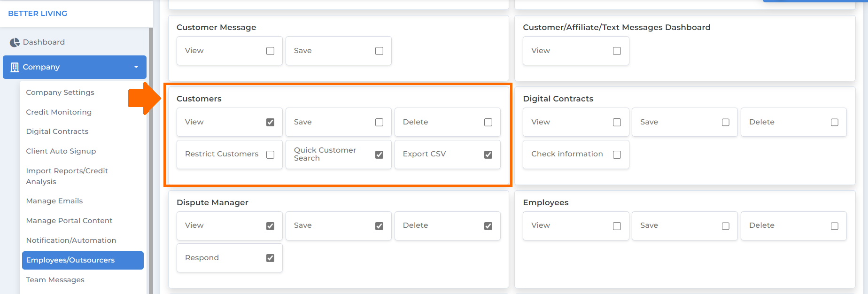
Task: Collapse the Company menu arrow
Action: (x=136, y=67)
